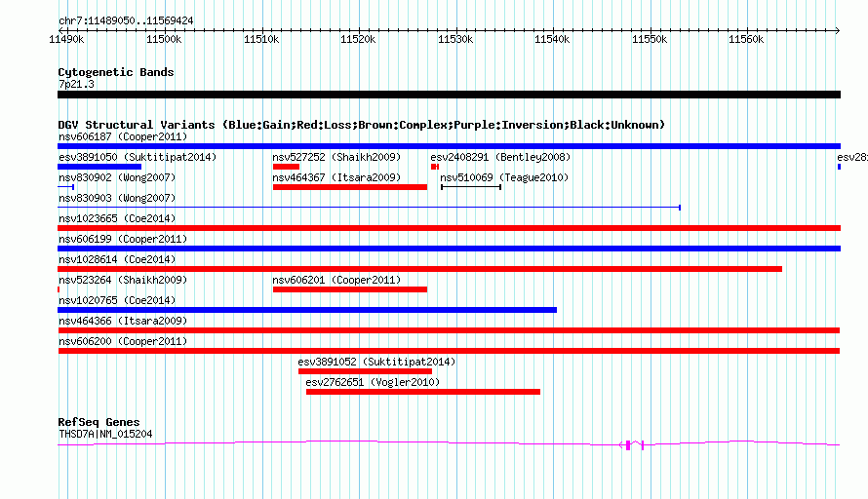Click the THSD7A magenta exon block
The image size is (868, 499).
point(628,445)
